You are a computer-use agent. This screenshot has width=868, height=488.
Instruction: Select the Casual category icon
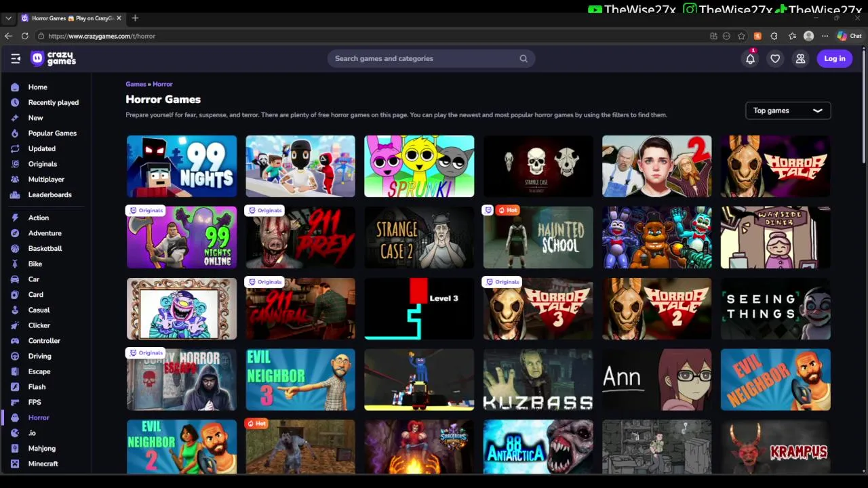click(x=15, y=310)
